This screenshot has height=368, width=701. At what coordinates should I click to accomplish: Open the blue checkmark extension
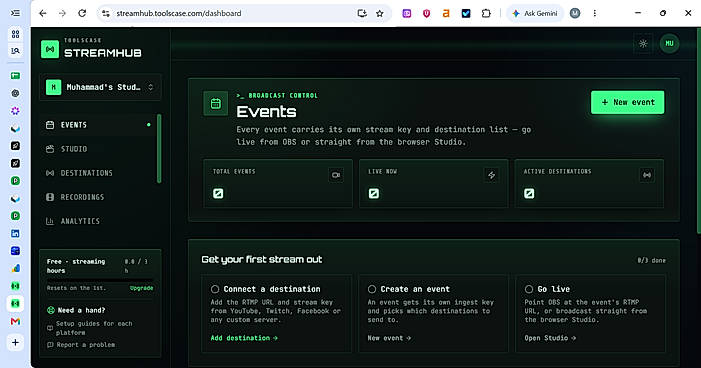tap(466, 13)
